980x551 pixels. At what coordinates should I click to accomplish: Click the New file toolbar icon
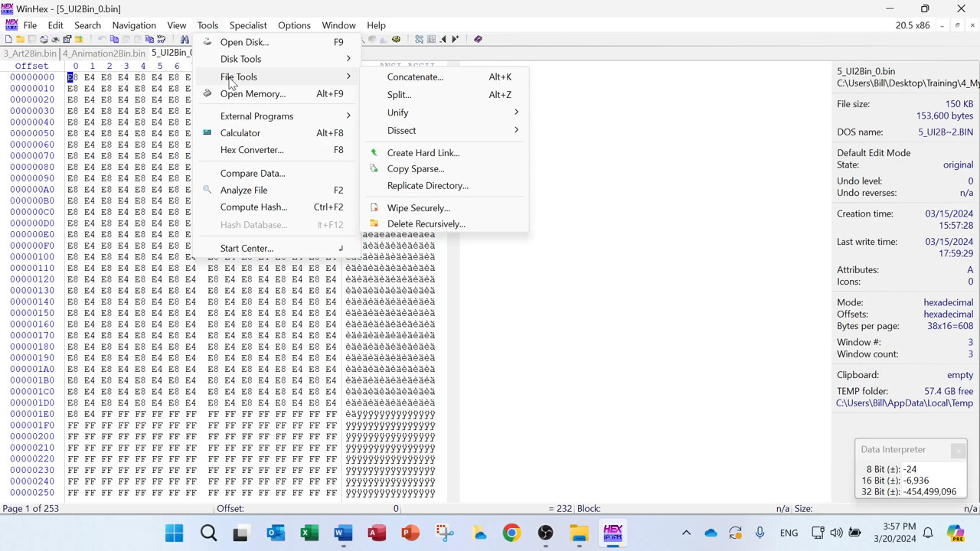pyautogui.click(x=8, y=39)
